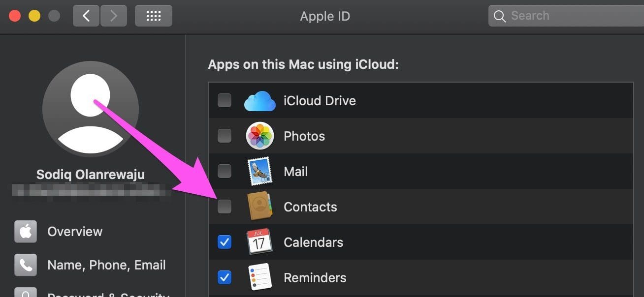Click the Calendars label text
The width and height of the screenshot is (644, 297).
(313, 242)
